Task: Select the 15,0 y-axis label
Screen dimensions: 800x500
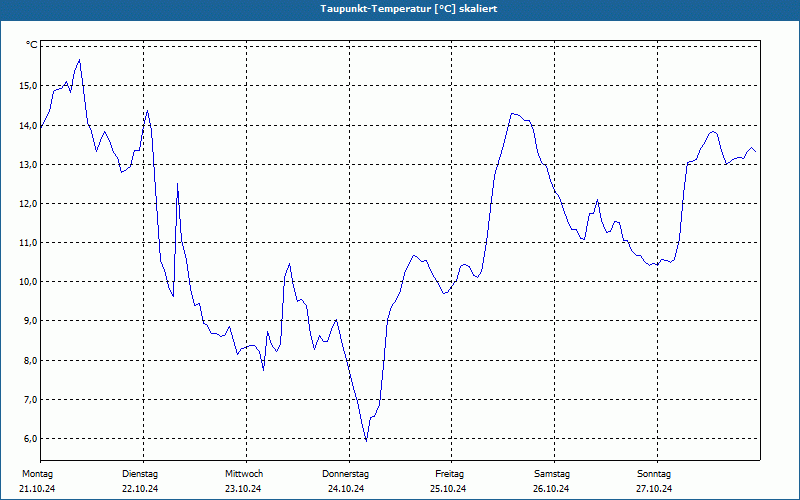Action: click(28, 86)
